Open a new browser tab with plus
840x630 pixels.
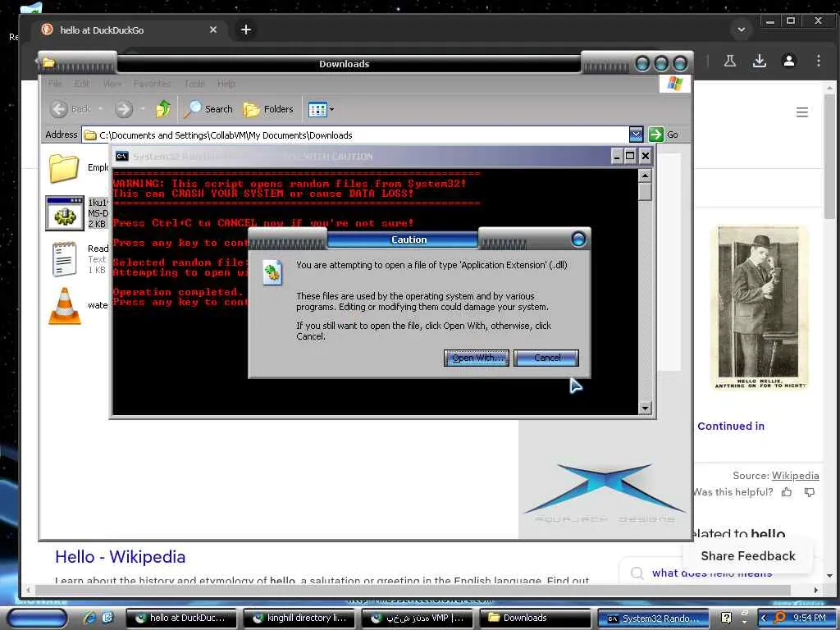pyautogui.click(x=246, y=30)
